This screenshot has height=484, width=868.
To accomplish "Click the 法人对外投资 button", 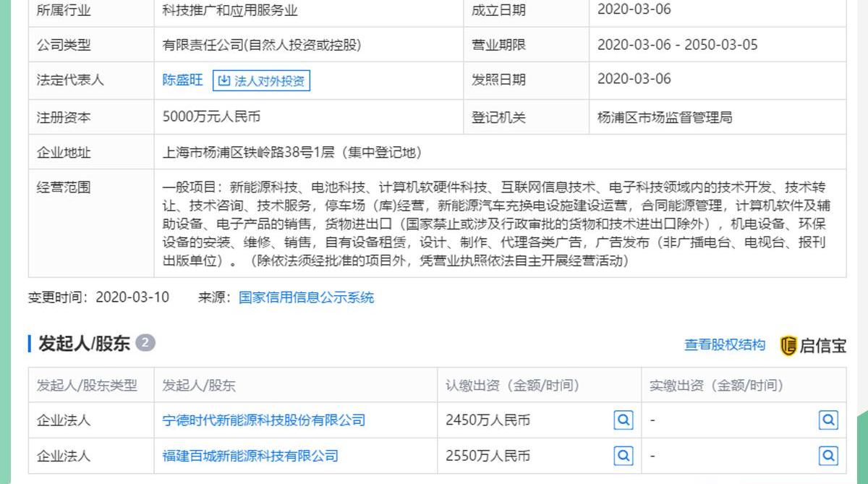I will 261,81.
